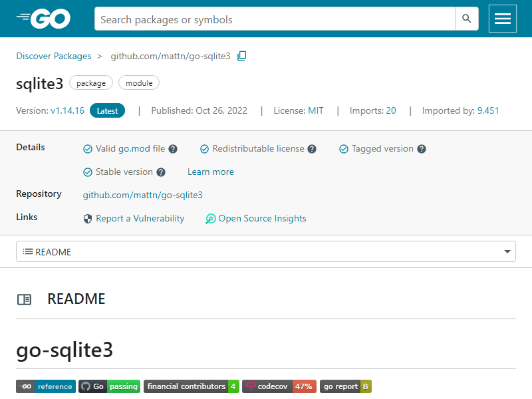Click the github.com/mattn/go-sqlite3 breadcrumb text
Screen dimensions: 532x399
170,56
